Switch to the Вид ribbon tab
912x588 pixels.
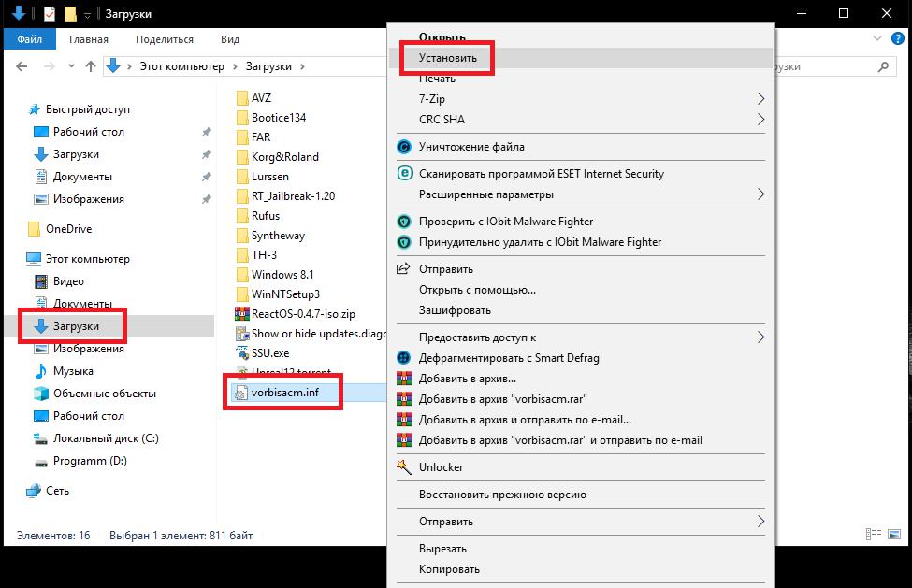tap(230, 39)
